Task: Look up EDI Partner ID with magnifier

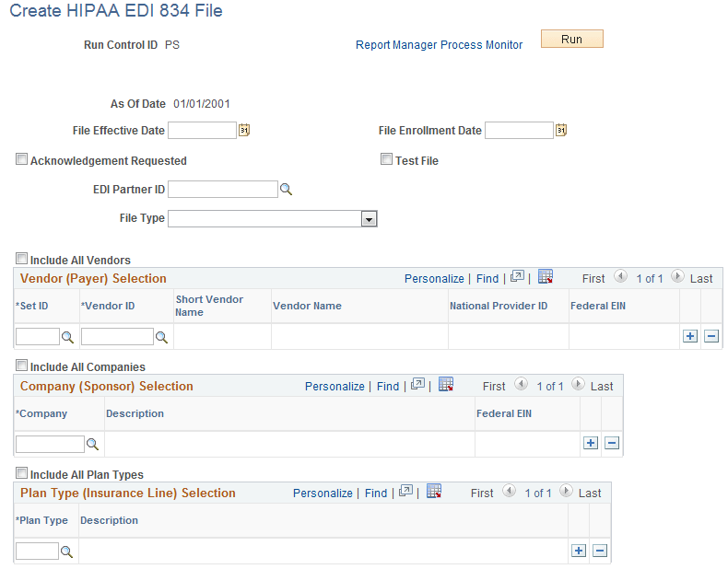Action: (286, 189)
